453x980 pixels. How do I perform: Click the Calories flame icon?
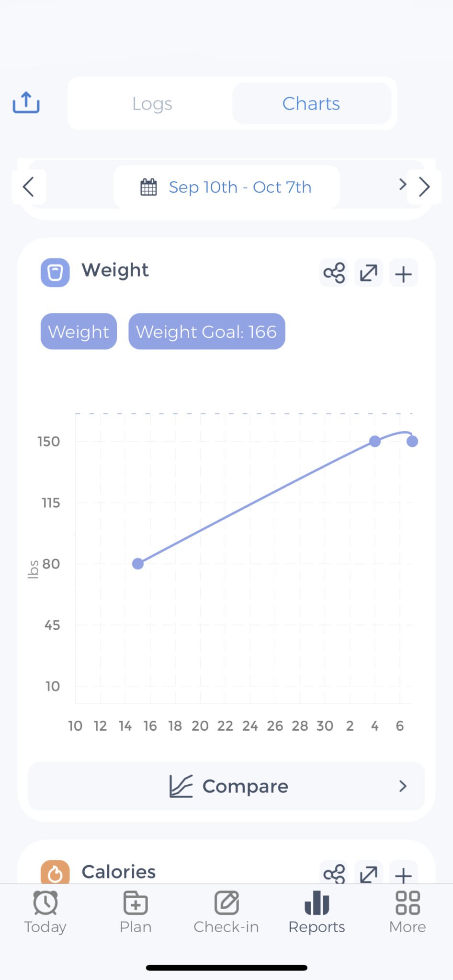(x=55, y=872)
